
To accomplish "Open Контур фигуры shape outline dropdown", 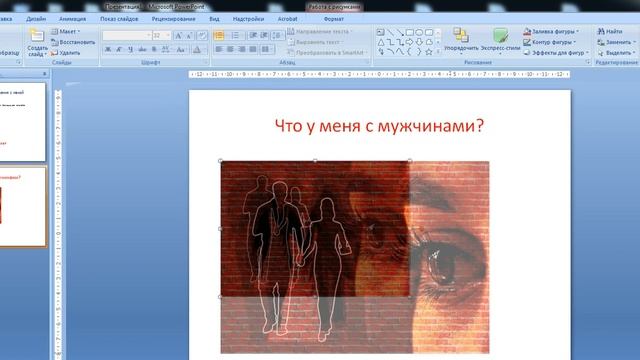I will click(x=550, y=42).
